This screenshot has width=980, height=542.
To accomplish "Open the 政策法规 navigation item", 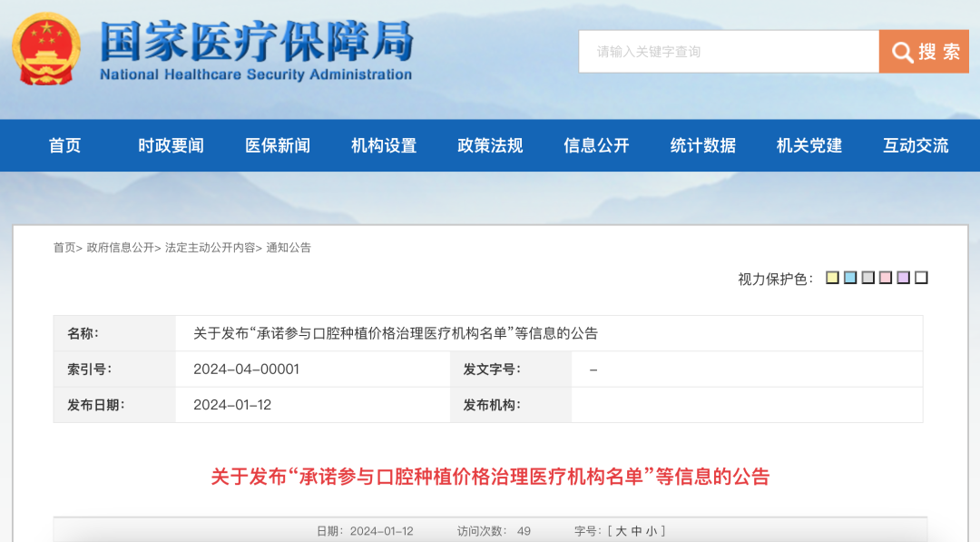I will [490, 145].
